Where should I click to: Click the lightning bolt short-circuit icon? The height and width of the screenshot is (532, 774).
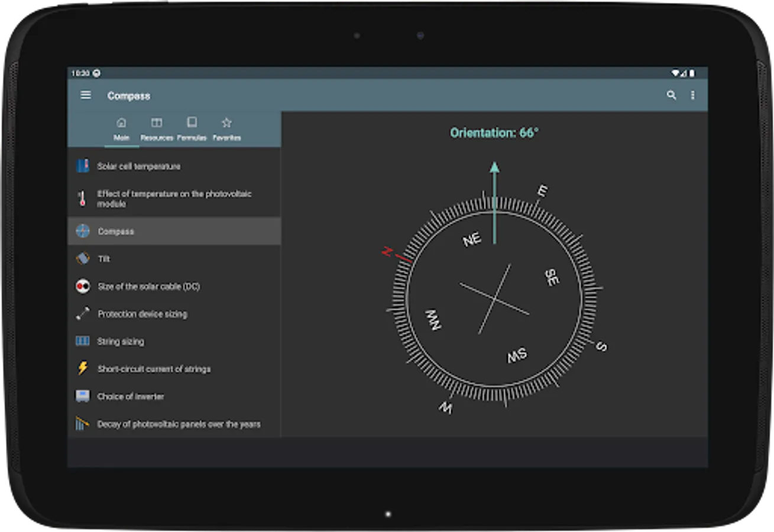coord(83,369)
